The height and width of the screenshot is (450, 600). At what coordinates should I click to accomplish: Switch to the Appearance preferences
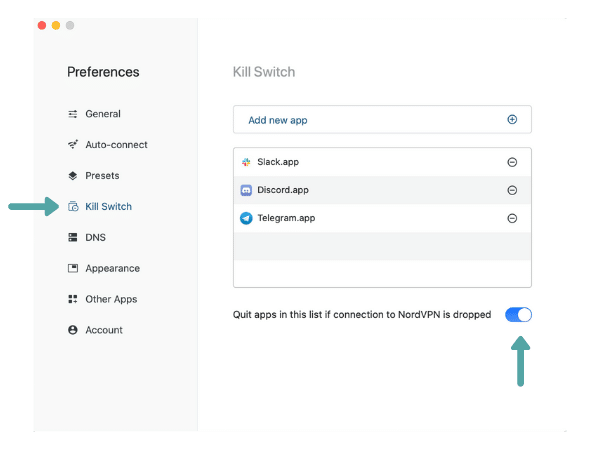[112, 269]
